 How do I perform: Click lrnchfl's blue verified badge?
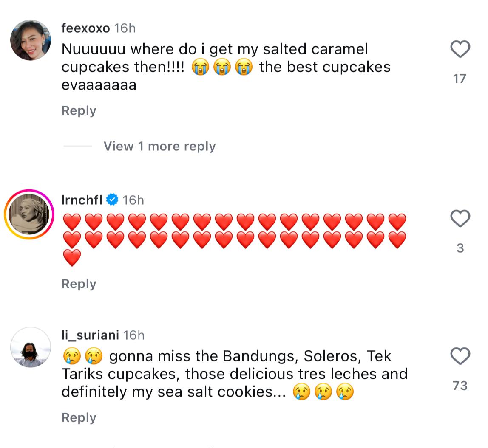(x=112, y=199)
